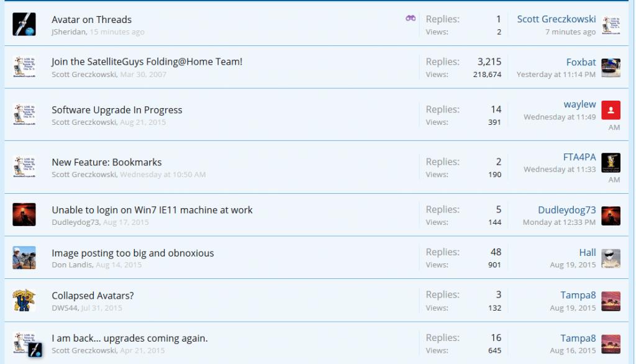Click Tampa8's avatar in Collapsed Avatars row

(611, 301)
